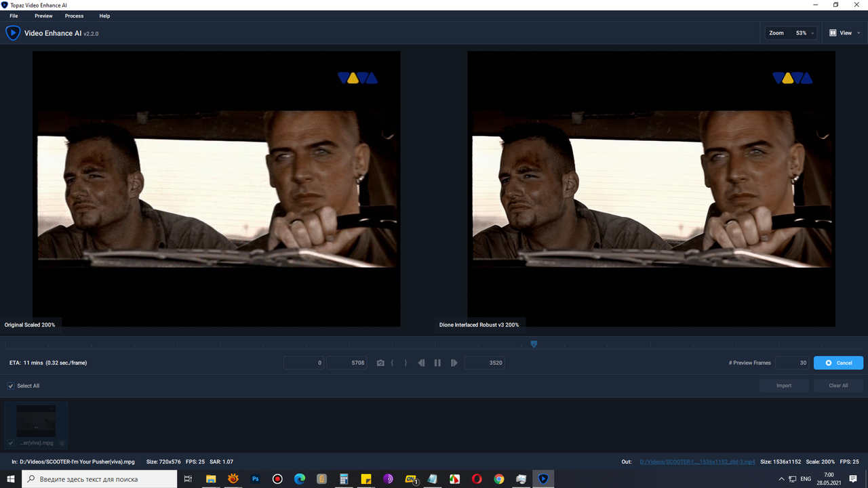Open the Process menu
The width and height of the screenshot is (868, 488).
[x=74, y=16]
